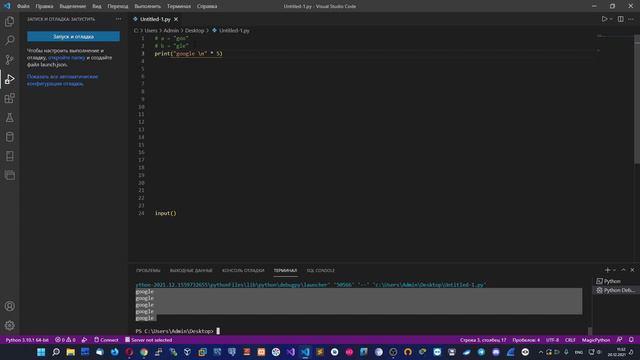Image resolution: width=640 pixels, height=360 pixels.
Task: Open errors and warnings count in status bar
Action: click(65, 340)
